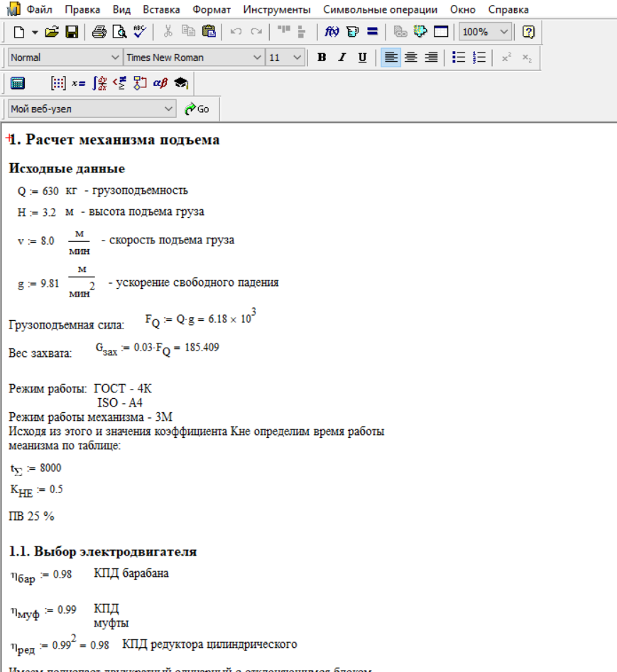Insert unit with measuring cup icon
This screenshot has height=672, width=617.
point(352,32)
